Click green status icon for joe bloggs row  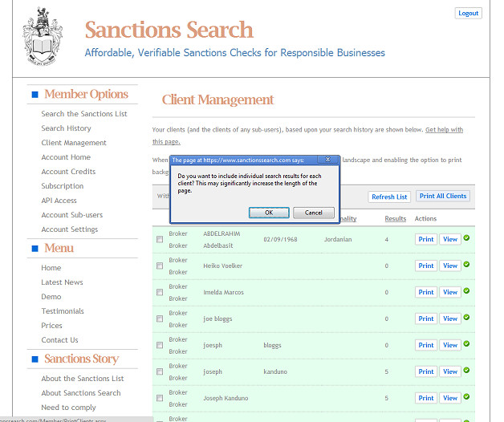(467, 317)
